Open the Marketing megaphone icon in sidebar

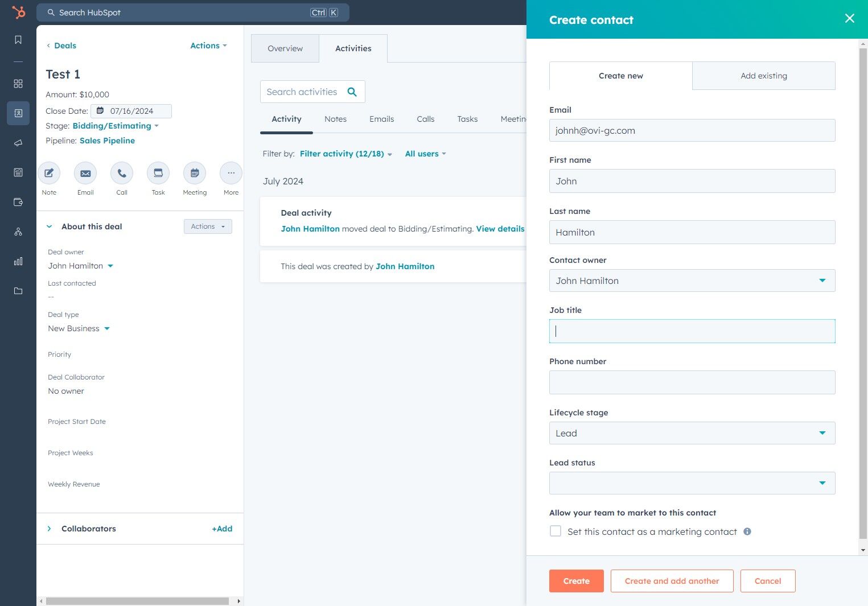(x=18, y=143)
